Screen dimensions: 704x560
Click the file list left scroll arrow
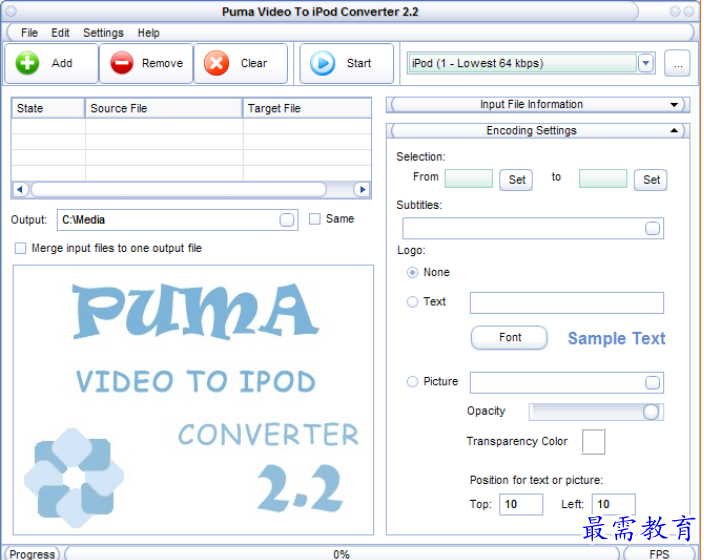(x=20, y=190)
